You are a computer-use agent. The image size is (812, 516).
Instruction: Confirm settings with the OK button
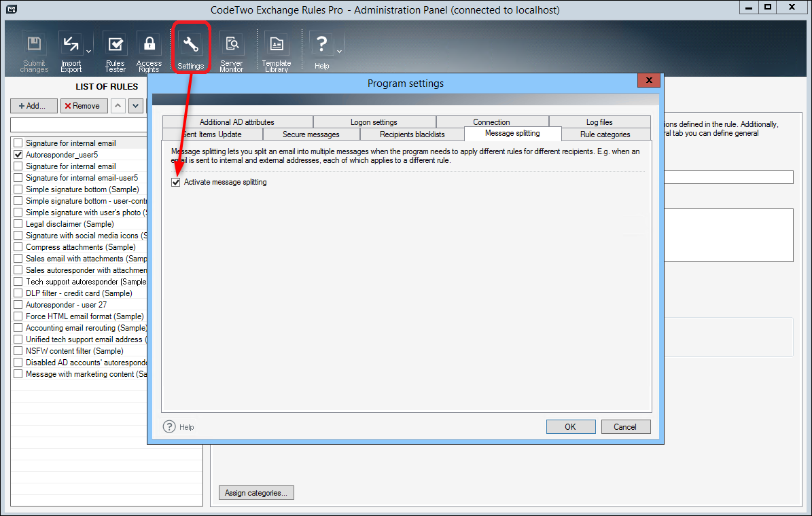[571, 426]
